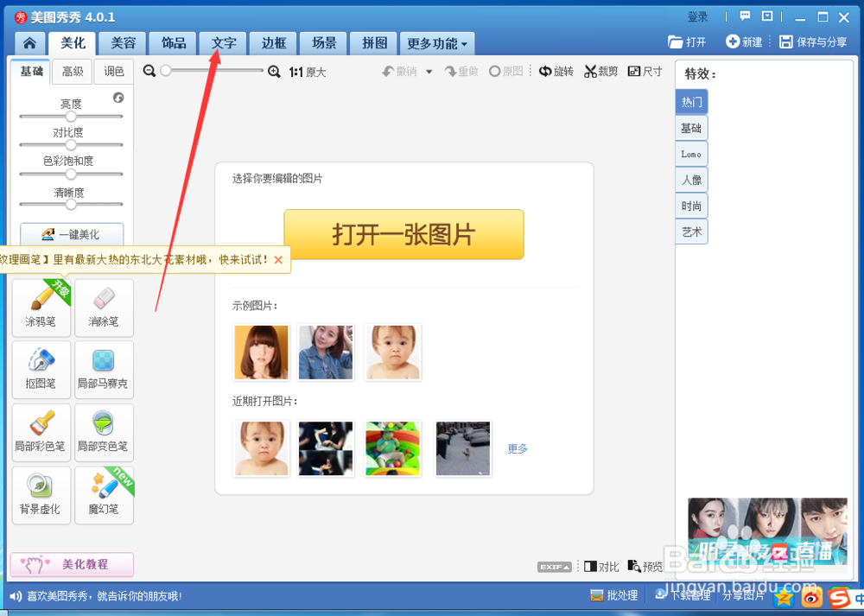Open the first baby sample image thumbnail
Screen dimensions: 864x616
tap(393, 352)
